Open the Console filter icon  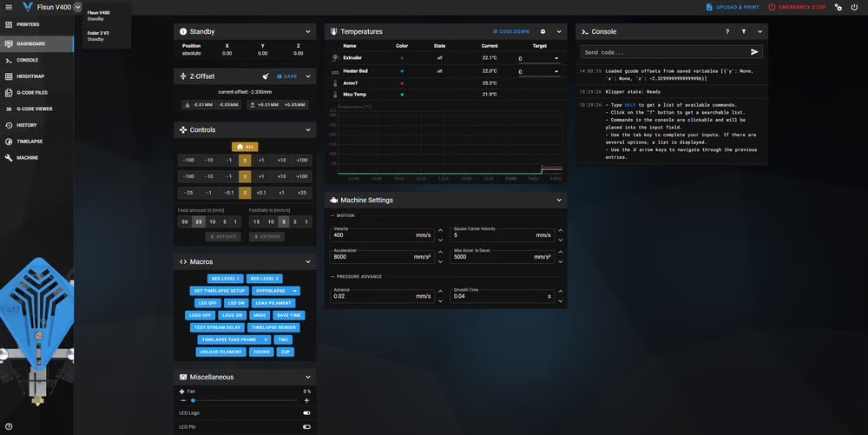click(x=744, y=31)
